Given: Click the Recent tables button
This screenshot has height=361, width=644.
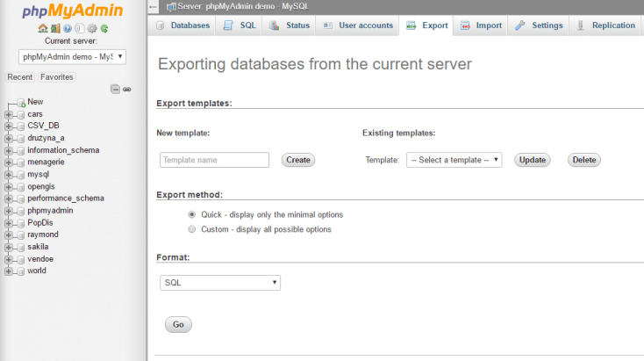Looking at the screenshot, I should pos(19,77).
